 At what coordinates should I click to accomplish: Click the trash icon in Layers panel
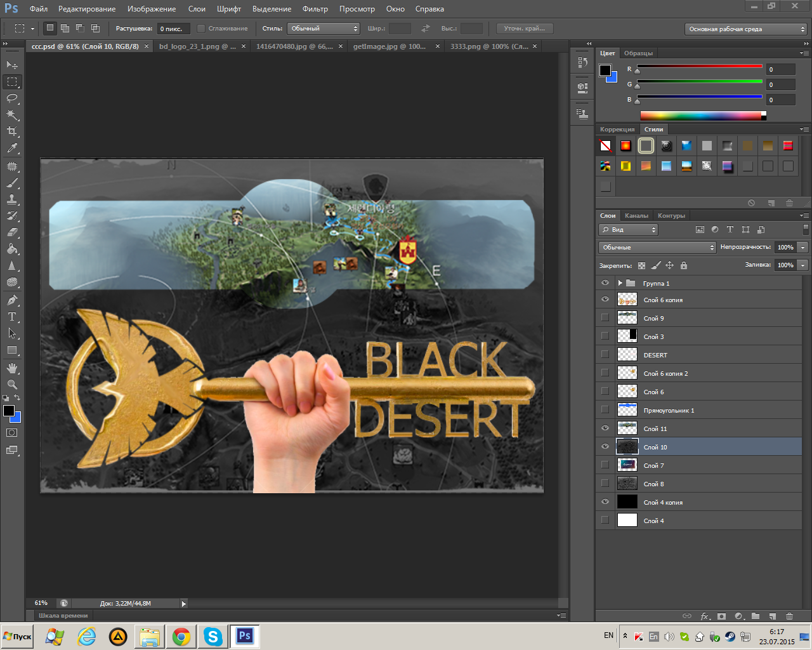(789, 616)
